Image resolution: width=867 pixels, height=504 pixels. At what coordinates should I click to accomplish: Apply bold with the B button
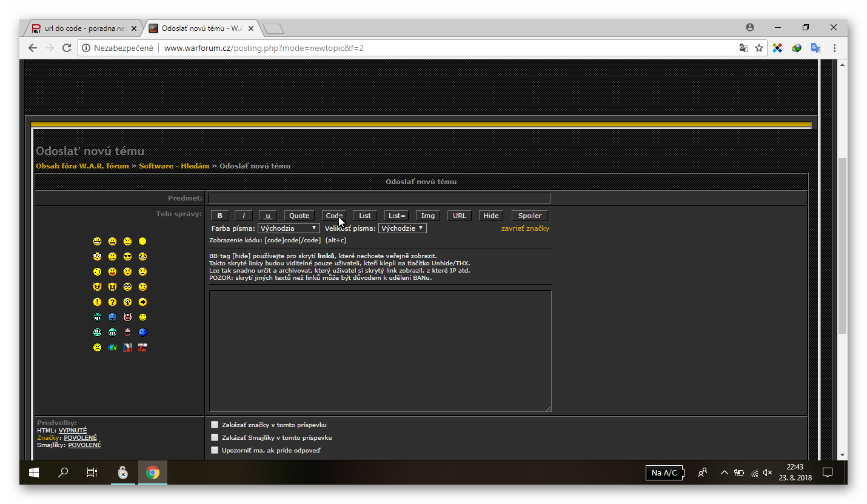tap(220, 216)
